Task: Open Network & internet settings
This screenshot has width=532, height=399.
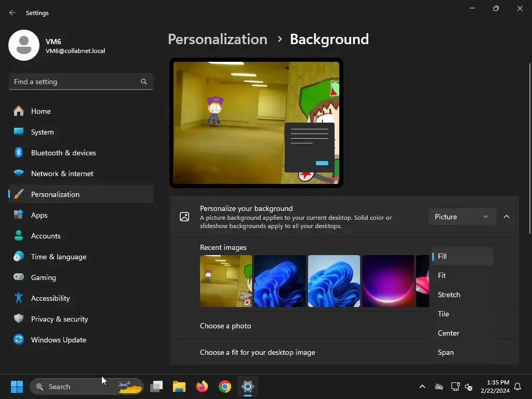Action: pos(81,174)
